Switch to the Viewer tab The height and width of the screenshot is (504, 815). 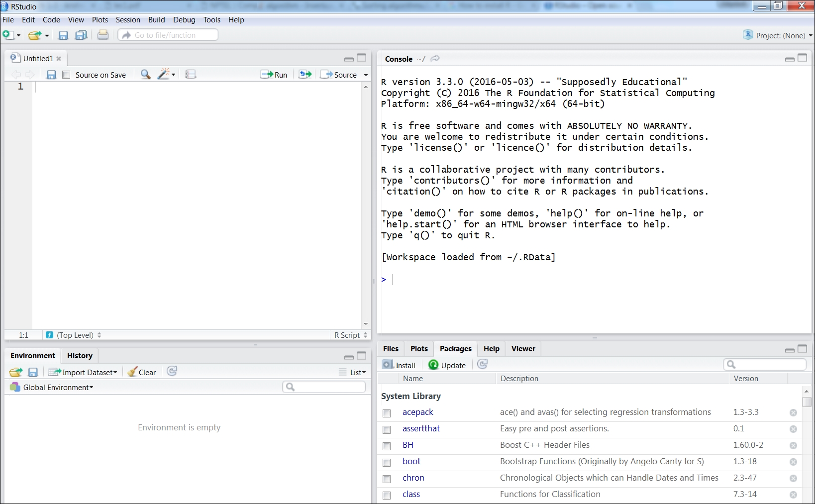pyautogui.click(x=523, y=349)
